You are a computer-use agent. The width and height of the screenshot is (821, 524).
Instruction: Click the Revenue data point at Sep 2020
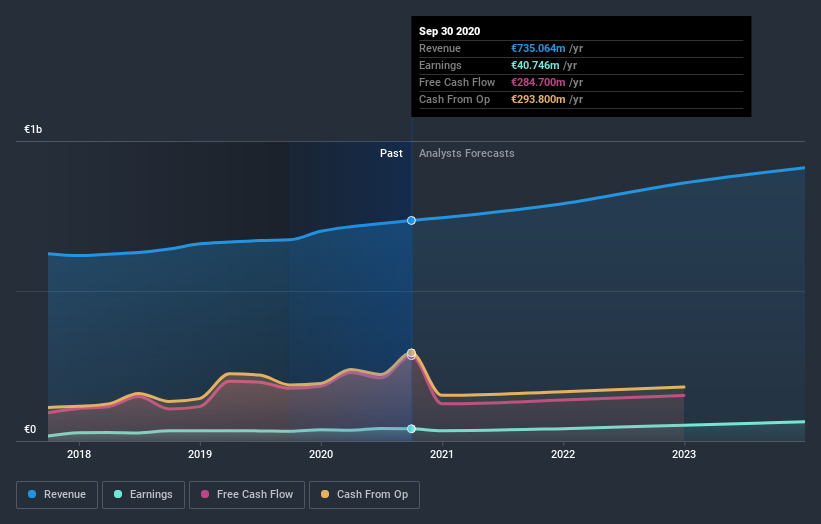click(412, 220)
